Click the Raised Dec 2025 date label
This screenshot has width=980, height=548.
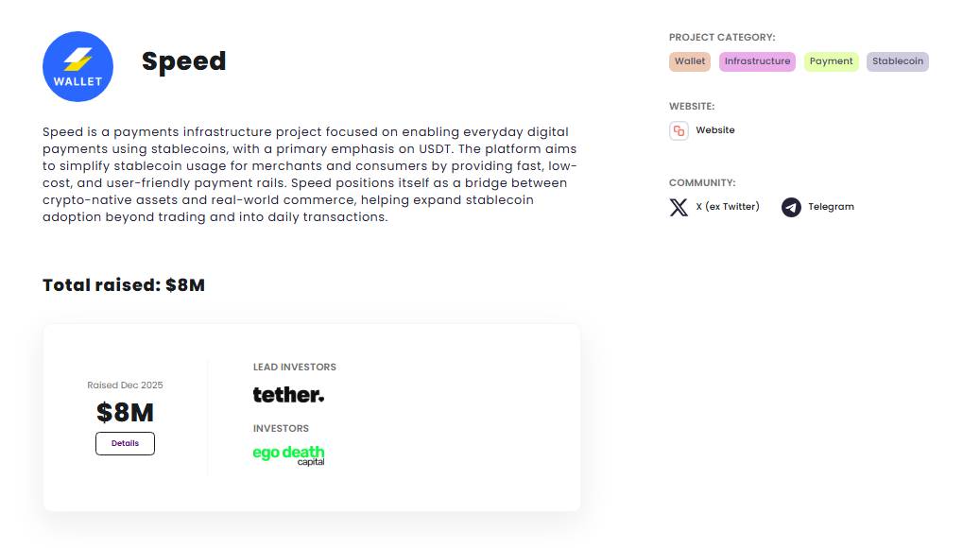tap(125, 385)
